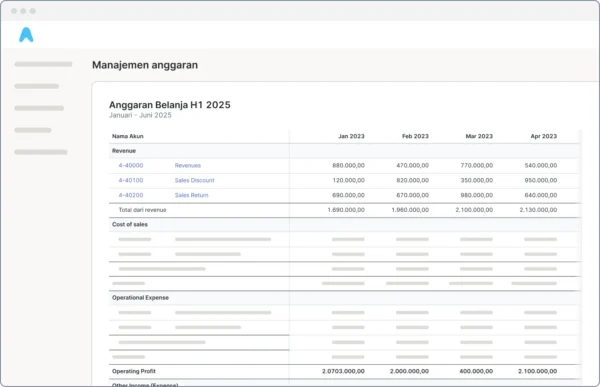Open account code 4-40200
Viewport: 600px width, 387px height.
(x=131, y=195)
